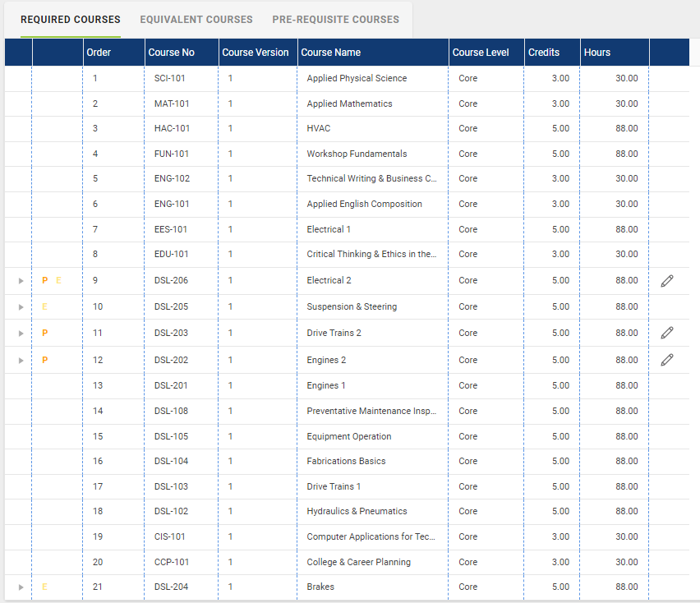Select the MAT-101 course number
Viewport: 700px width, 603px height.
pos(172,104)
